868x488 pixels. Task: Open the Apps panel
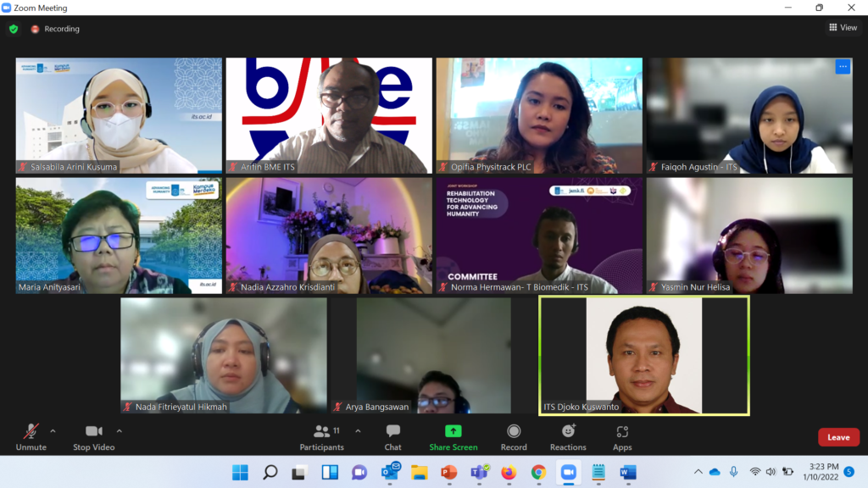[622, 436]
